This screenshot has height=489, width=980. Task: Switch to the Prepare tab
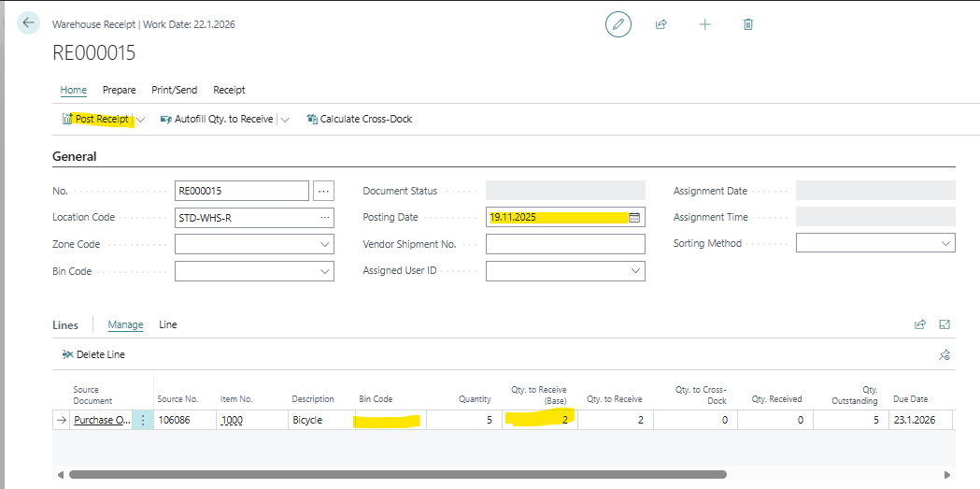click(x=119, y=90)
